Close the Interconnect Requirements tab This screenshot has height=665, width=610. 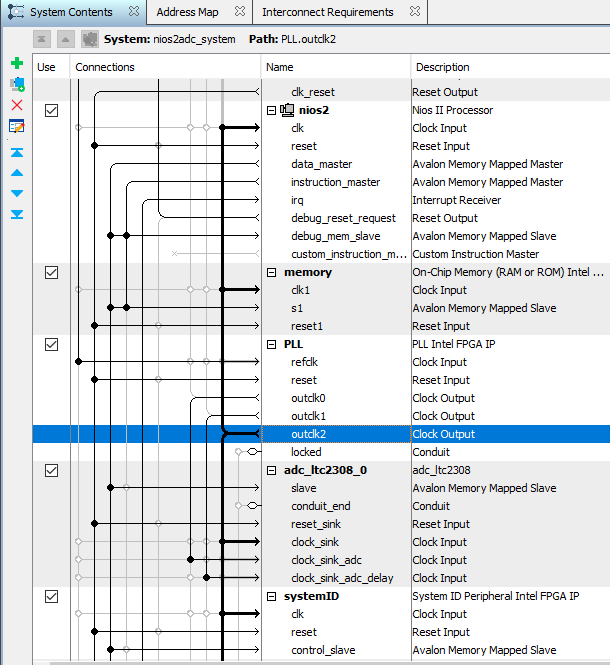(x=415, y=11)
